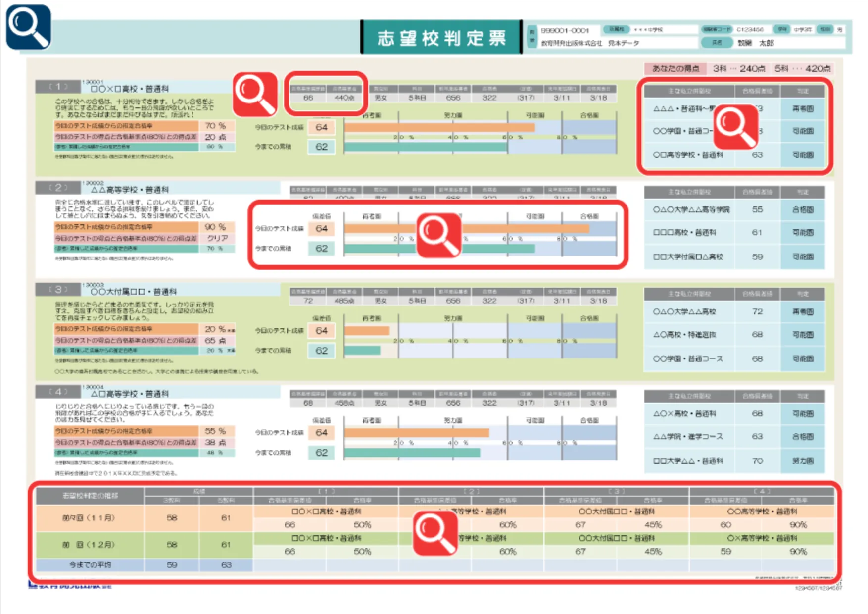Click the green past-results bar in section 4
The width and height of the screenshot is (868, 614).
click(x=412, y=452)
